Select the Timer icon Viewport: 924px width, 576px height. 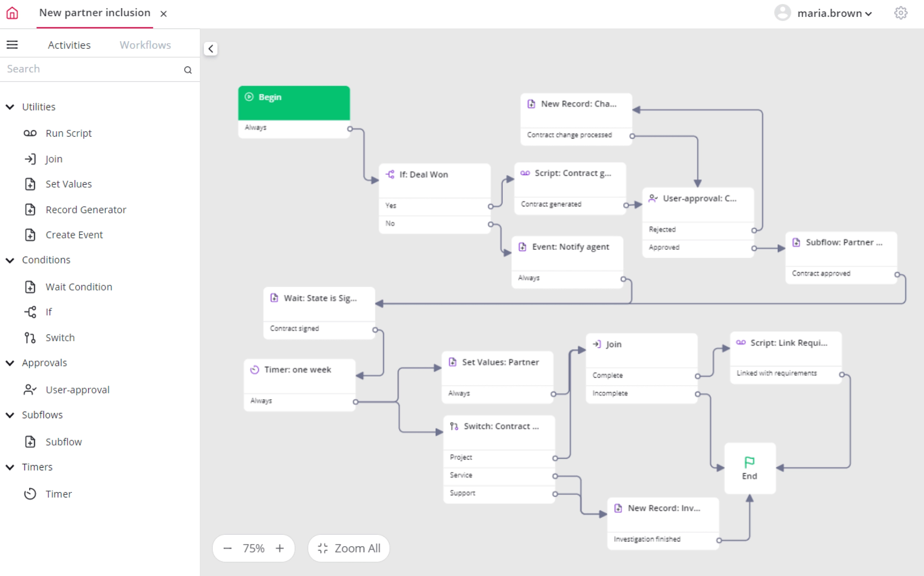[x=31, y=494]
